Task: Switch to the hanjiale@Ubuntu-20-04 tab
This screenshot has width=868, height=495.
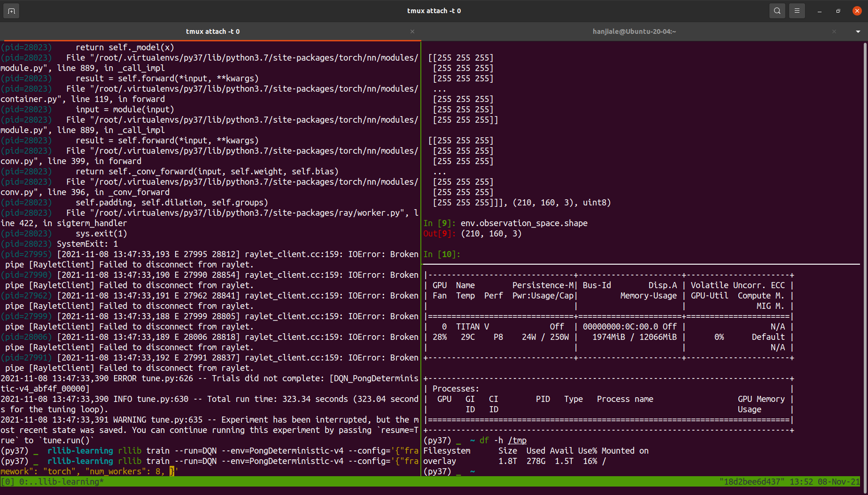Action: coord(634,31)
